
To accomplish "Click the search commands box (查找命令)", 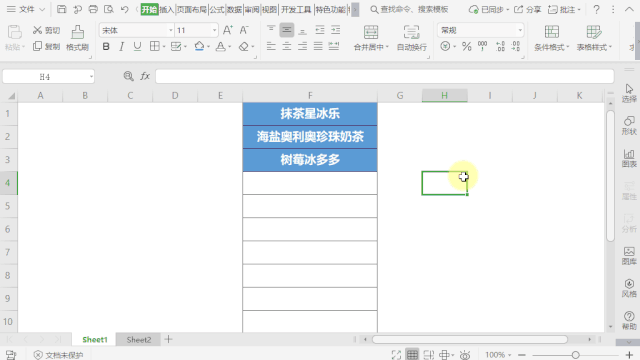I will [x=409, y=9].
